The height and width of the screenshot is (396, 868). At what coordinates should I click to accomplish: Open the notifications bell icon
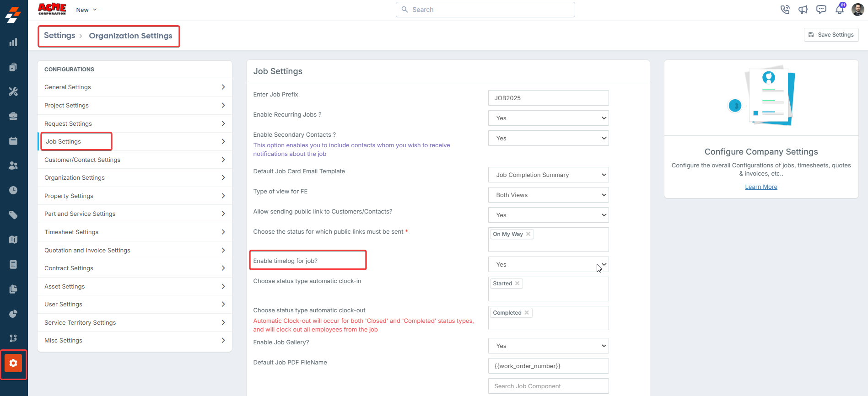pos(840,9)
